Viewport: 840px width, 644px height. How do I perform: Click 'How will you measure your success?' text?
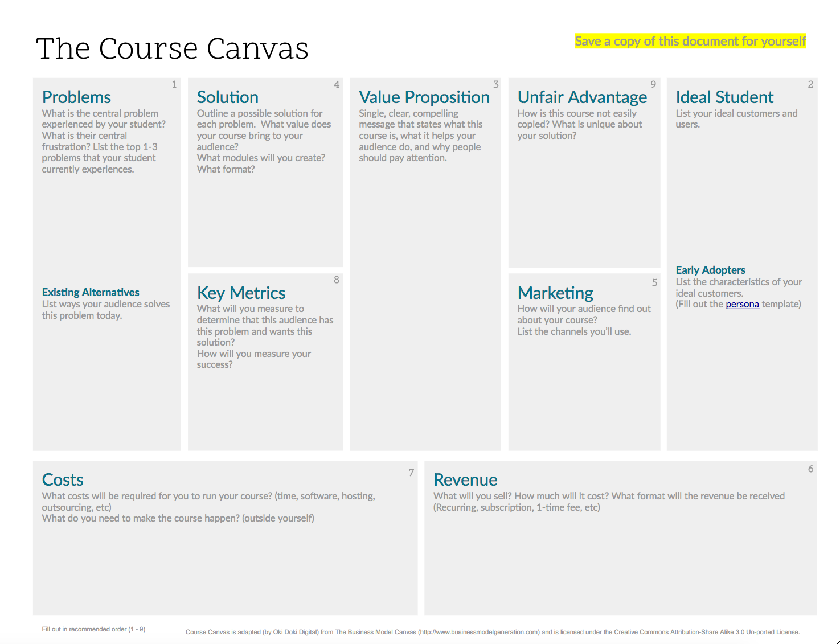pos(254,359)
